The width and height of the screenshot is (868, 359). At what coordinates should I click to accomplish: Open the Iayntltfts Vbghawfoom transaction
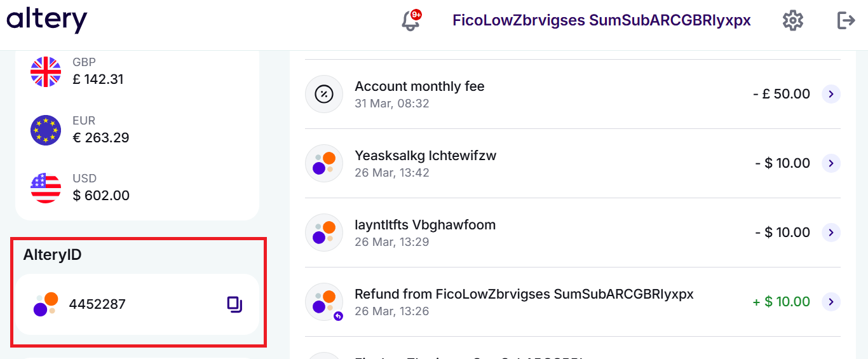pyautogui.click(x=573, y=233)
